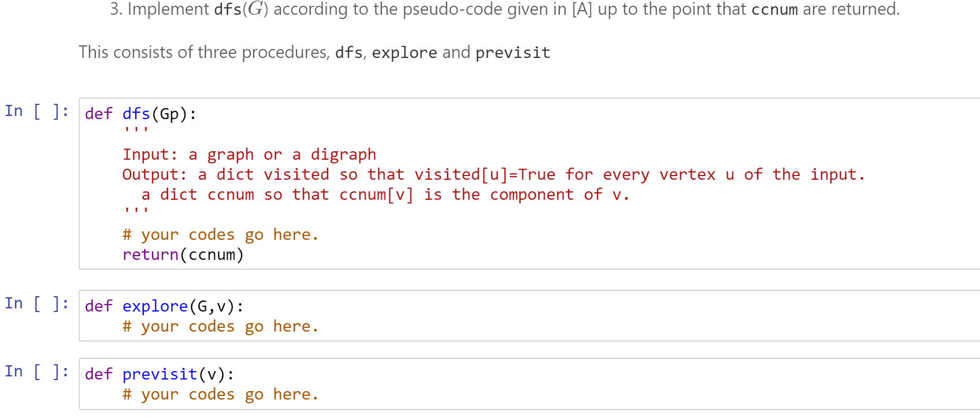Click the 'explore' code word in markdown text
Viewport: 980px width, 418px height.
[404, 53]
